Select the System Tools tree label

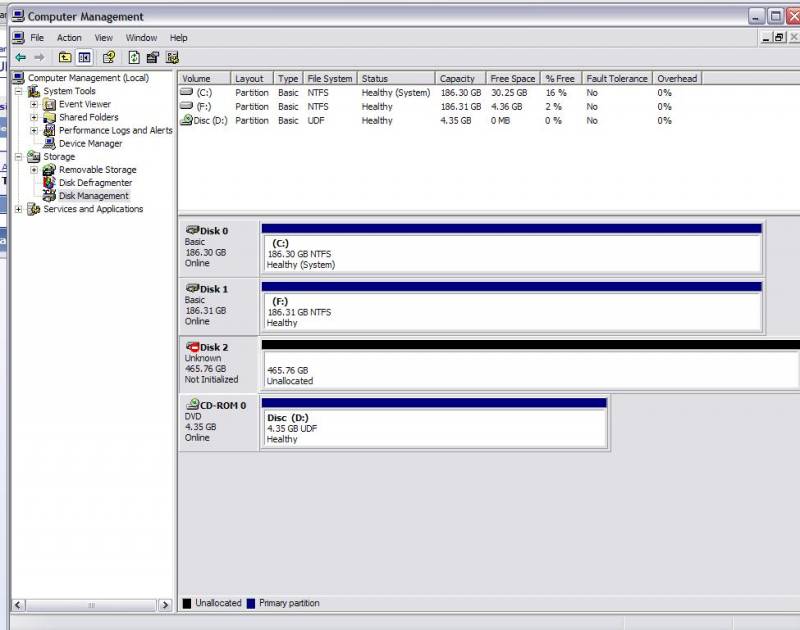pos(69,91)
